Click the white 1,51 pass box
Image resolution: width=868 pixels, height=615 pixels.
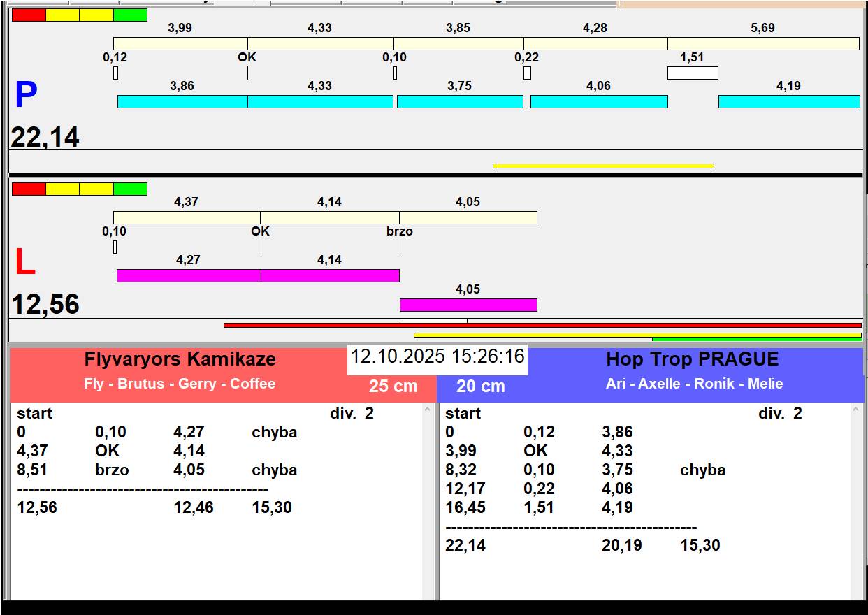click(692, 73)
